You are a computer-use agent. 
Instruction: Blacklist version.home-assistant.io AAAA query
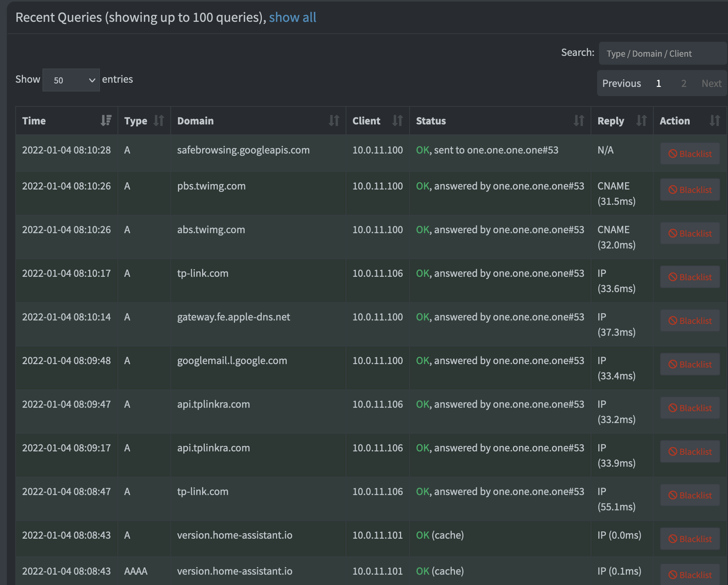click(690, 574)
